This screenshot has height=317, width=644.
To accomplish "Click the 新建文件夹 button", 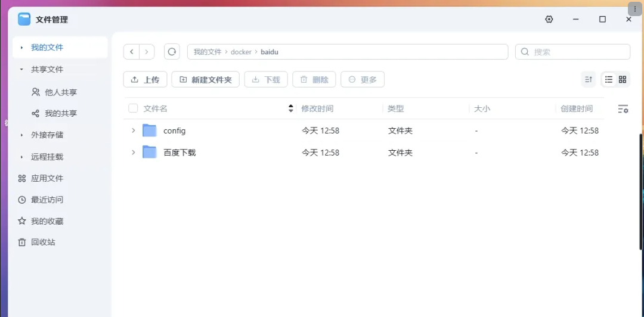I will point(205,79).
